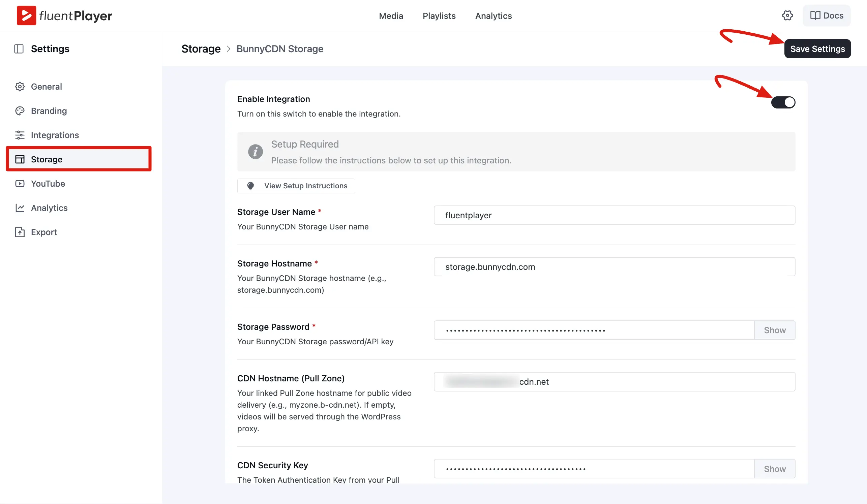
Task: Click the Storage Hostname input field
Action: click(615, 267)
